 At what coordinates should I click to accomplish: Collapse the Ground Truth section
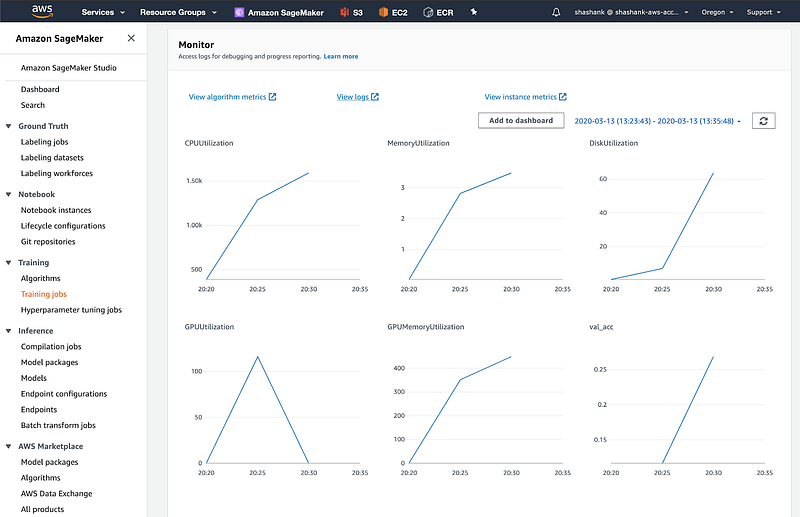pos(9,126)
